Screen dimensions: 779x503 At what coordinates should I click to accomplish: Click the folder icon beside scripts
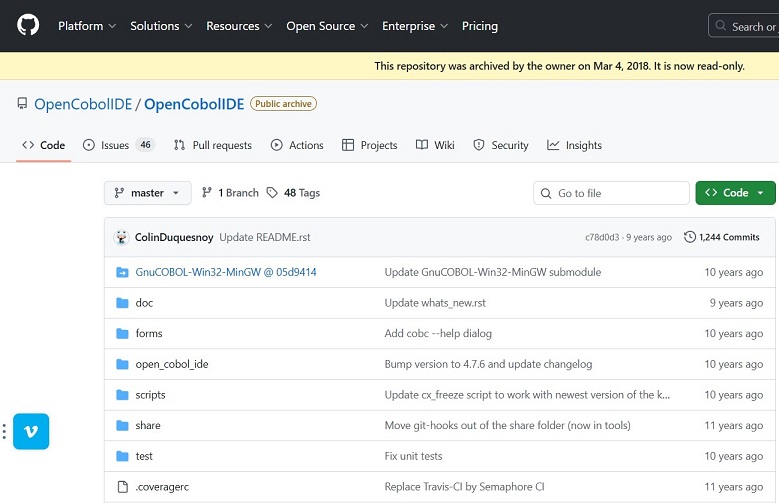pos(122,395)
